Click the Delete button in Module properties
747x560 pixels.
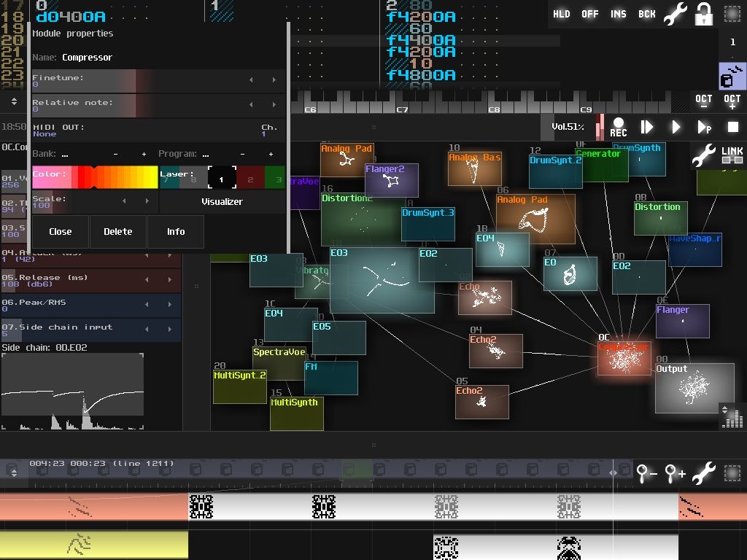click(117, 232)
